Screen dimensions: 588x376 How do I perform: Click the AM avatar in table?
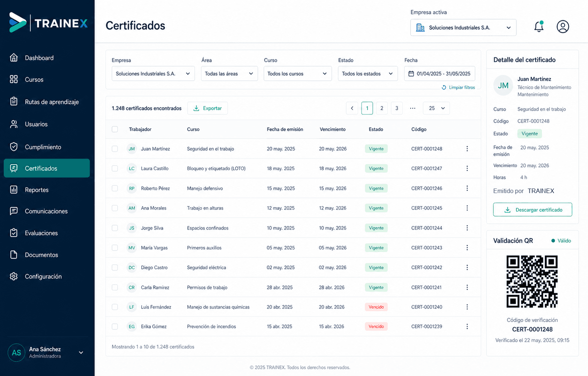(x=132, y=208)
